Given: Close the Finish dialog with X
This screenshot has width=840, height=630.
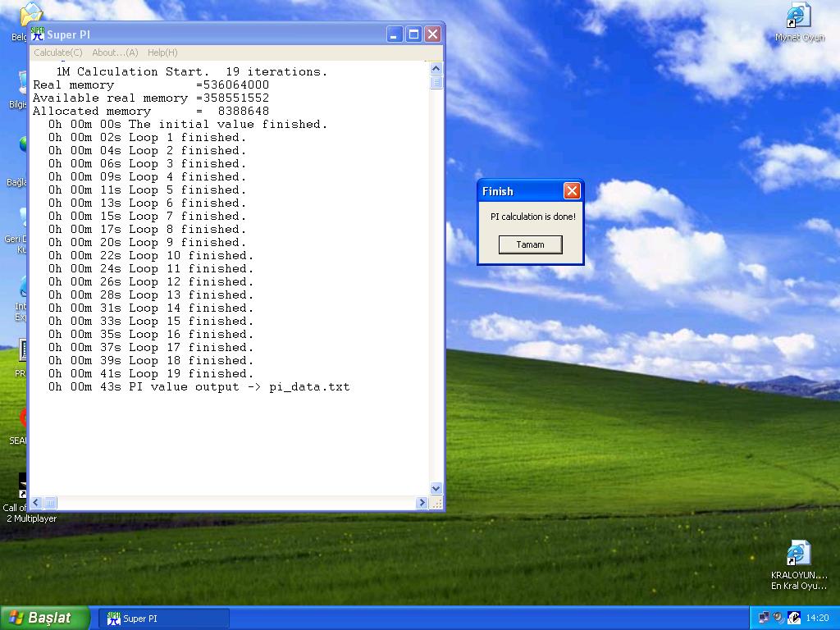Looking at the screenshot, I should pyautogui.click(x=572, y=190).
